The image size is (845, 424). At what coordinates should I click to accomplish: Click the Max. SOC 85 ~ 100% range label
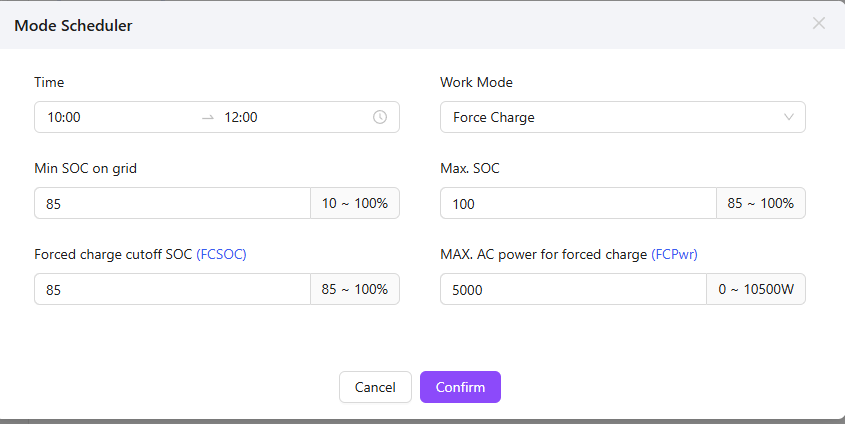tap(761, 203)
